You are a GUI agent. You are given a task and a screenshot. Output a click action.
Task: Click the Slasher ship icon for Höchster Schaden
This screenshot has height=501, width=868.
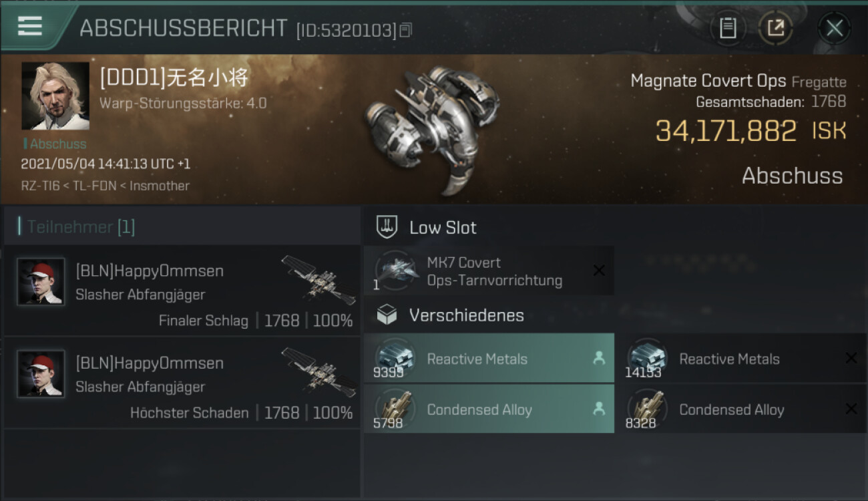(x=318, y=372)
